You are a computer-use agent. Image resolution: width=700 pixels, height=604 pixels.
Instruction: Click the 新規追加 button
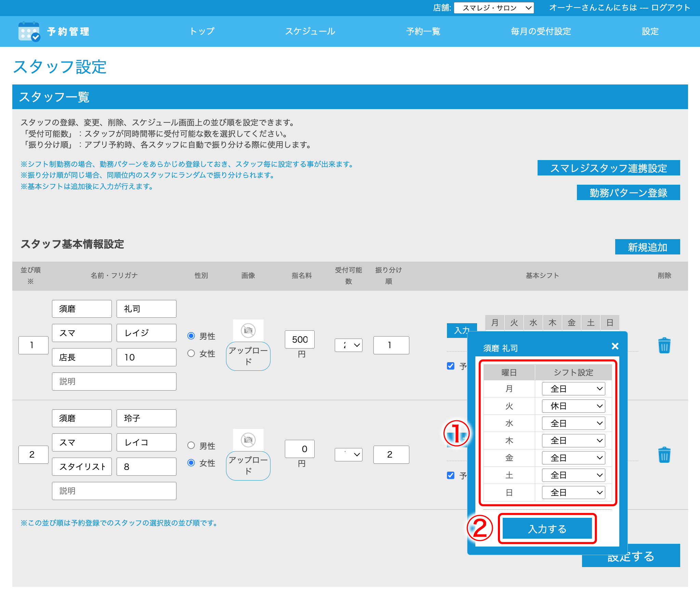click(x=647, y=247)
